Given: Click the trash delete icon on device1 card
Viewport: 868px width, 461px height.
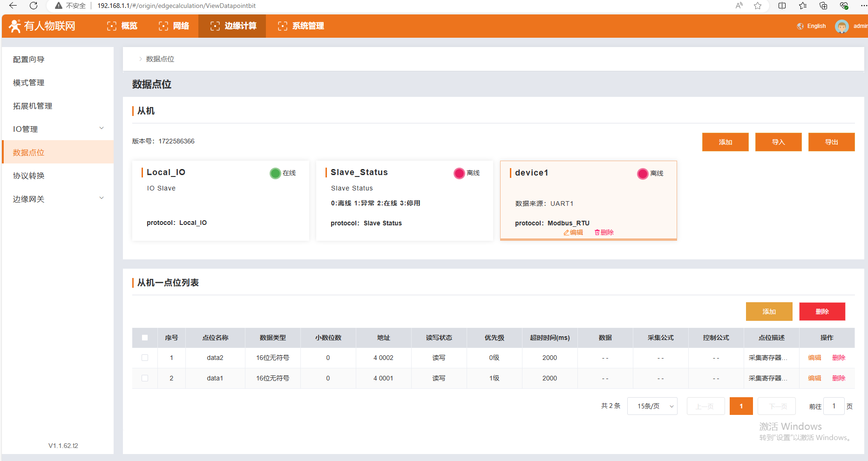Looking at the screenshot, I should pos(597,232).
